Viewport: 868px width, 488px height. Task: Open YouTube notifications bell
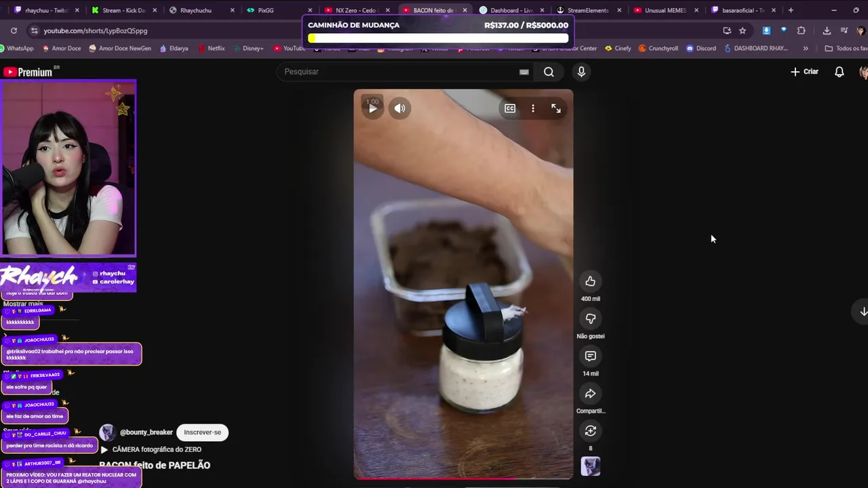840,72
